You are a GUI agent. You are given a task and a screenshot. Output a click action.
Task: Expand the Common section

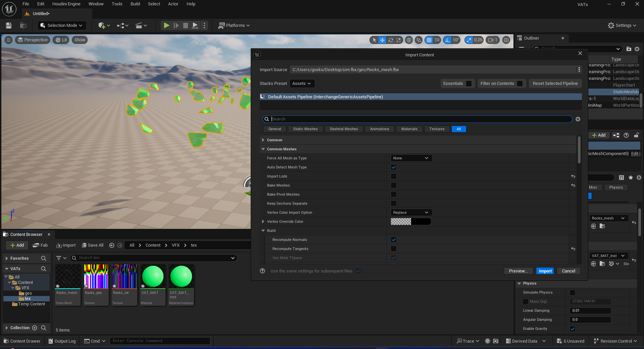point(263,140)
